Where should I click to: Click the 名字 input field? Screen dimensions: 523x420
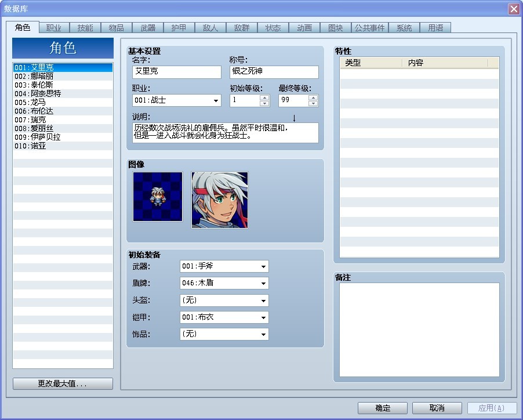(x=177, y=72)
